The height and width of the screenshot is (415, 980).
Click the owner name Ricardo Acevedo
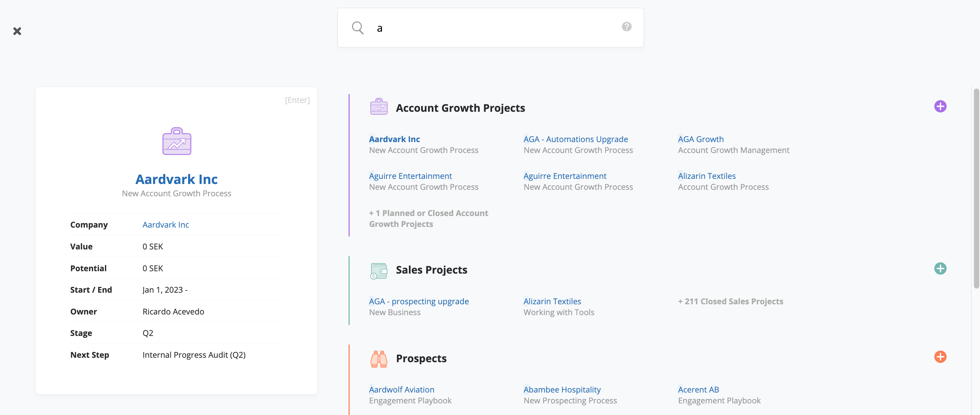click(173, 311)
